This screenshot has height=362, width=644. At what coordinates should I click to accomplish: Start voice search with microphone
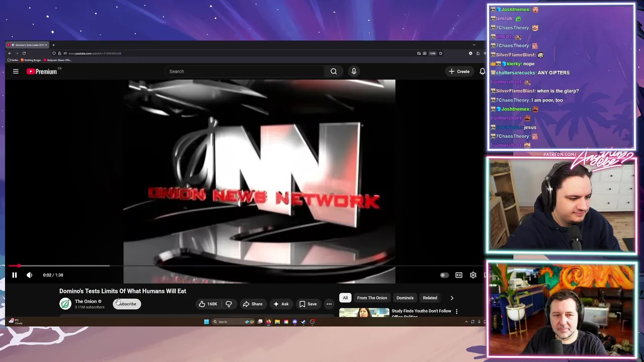pyautogui.click(x=354, y=71)
